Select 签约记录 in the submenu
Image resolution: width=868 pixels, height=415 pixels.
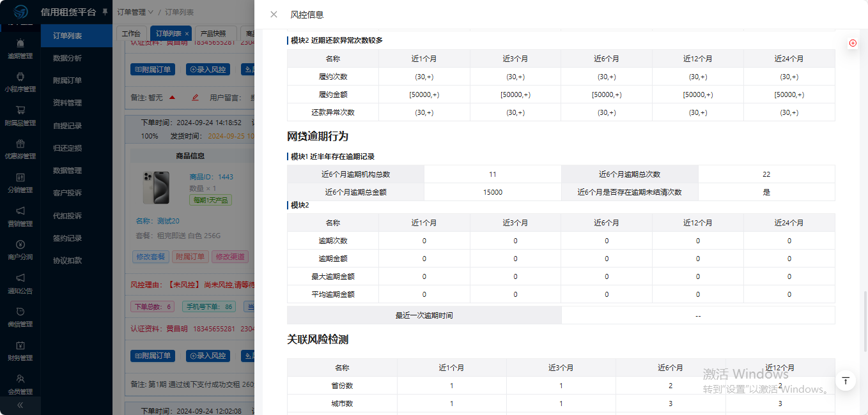[67, 238]
